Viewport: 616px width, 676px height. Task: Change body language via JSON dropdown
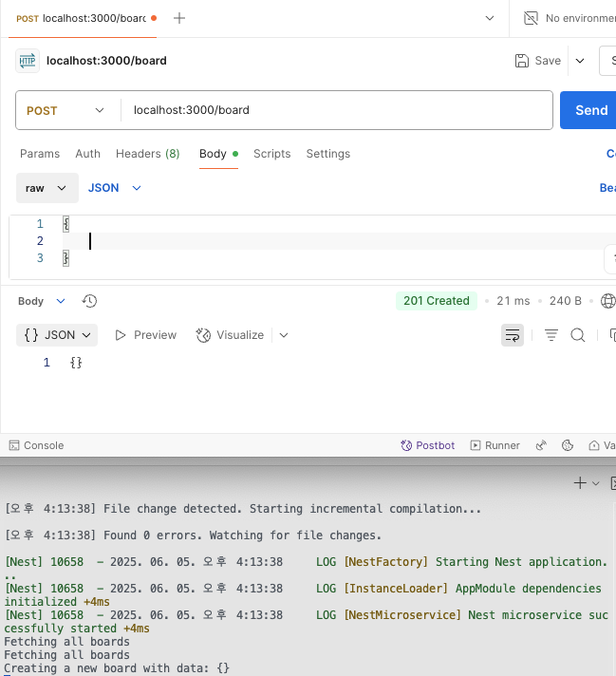[x=114, y=188]
